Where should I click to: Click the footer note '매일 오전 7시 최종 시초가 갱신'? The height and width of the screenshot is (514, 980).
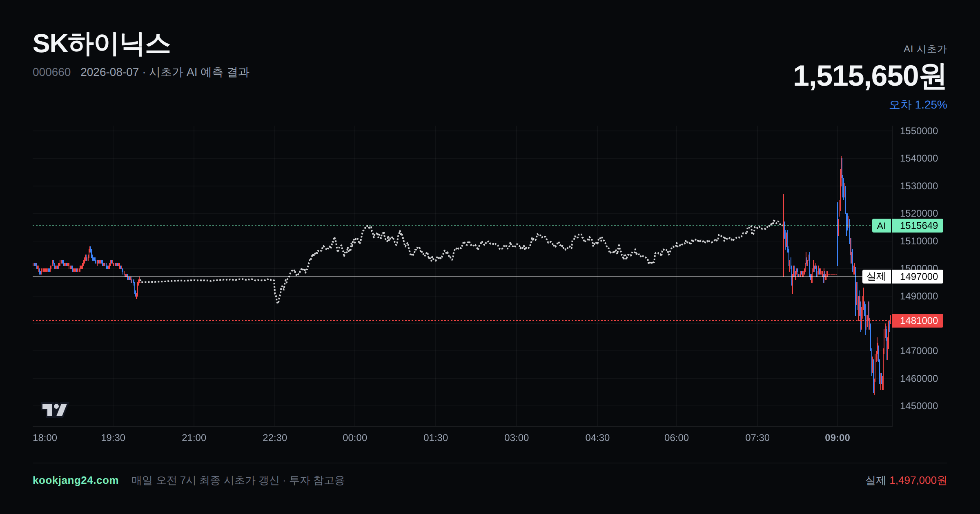pos(205,481)
